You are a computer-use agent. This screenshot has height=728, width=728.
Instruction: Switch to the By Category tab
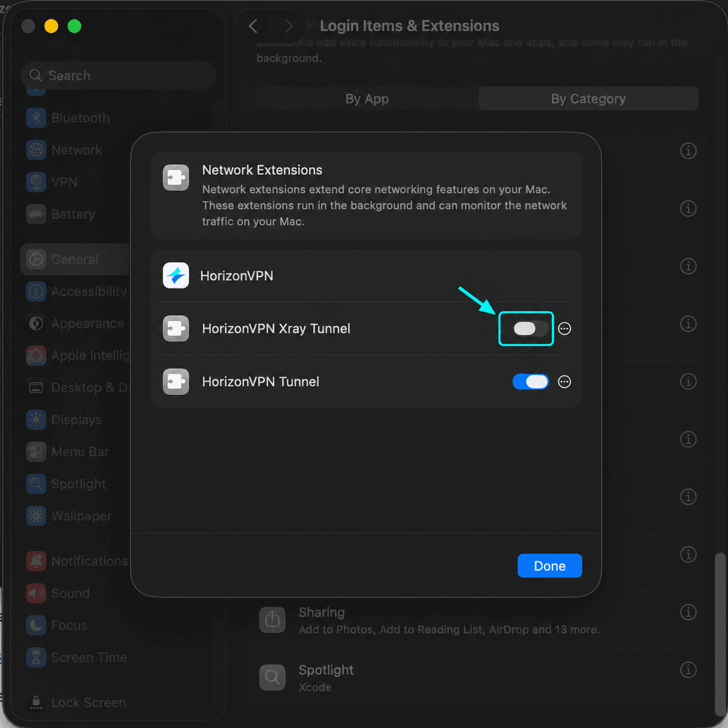point(588,99)
